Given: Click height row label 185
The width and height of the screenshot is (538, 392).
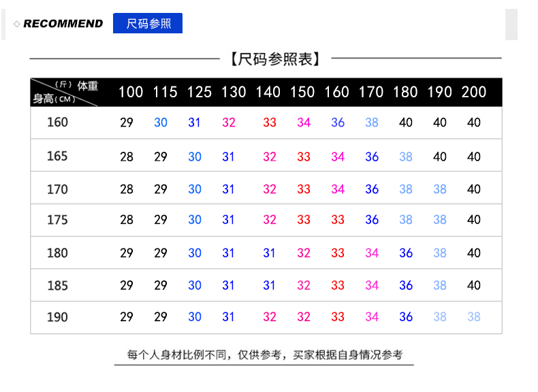Looking at the screenshot, I should pyautogui.click(x=57, y=286).
